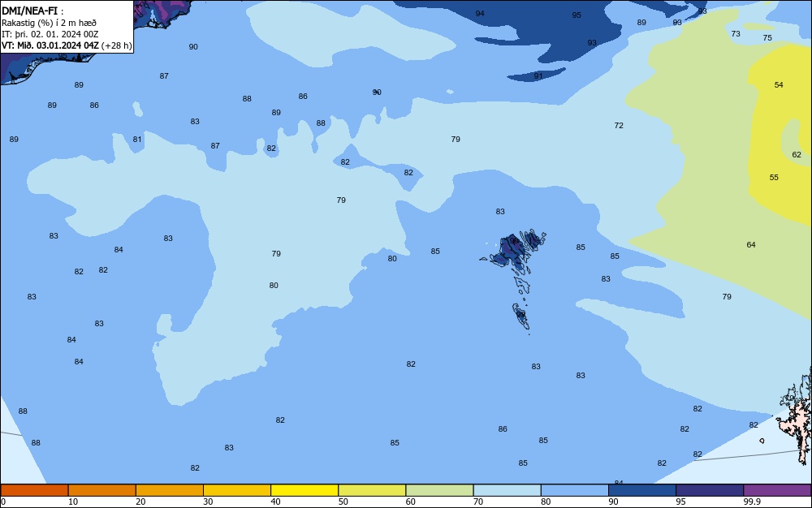Image resolution: width=812 pixels, height=508 pixels.
Task: Click the 91 value in dark blue patch
Action: click(538, 76)
